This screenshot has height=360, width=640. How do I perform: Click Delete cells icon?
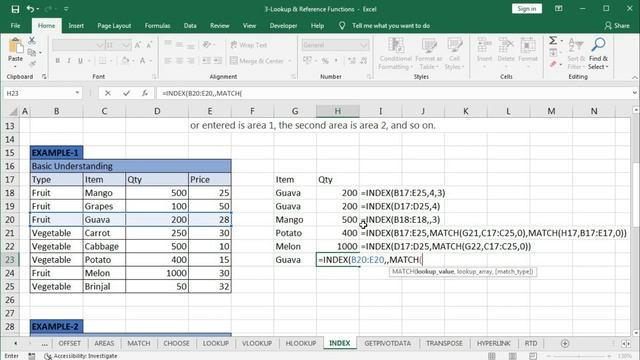point(506,45)
